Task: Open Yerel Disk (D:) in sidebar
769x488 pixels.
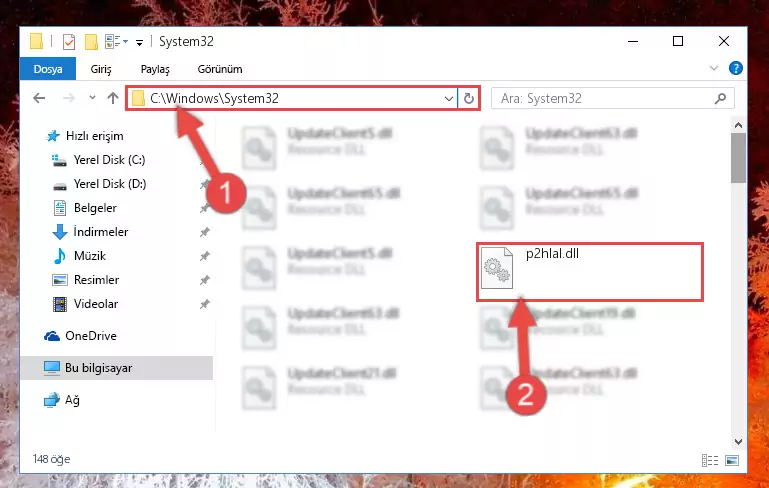Action: pyautogui.click(x=110, y=184)
